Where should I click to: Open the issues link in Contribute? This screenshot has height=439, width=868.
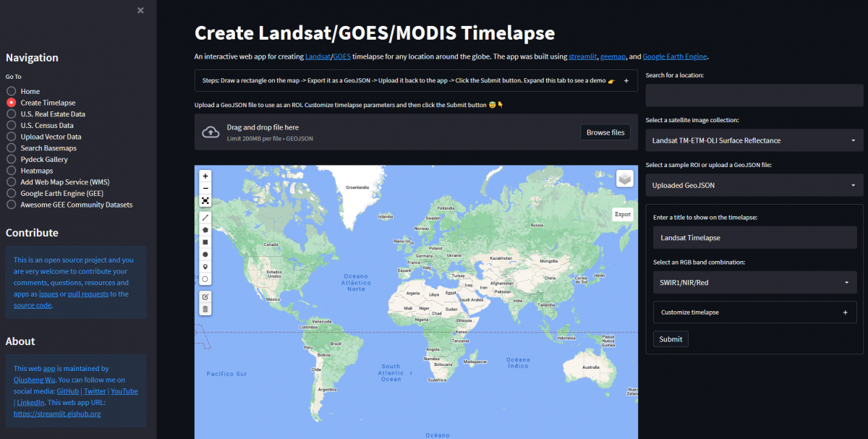click(48, 294)
